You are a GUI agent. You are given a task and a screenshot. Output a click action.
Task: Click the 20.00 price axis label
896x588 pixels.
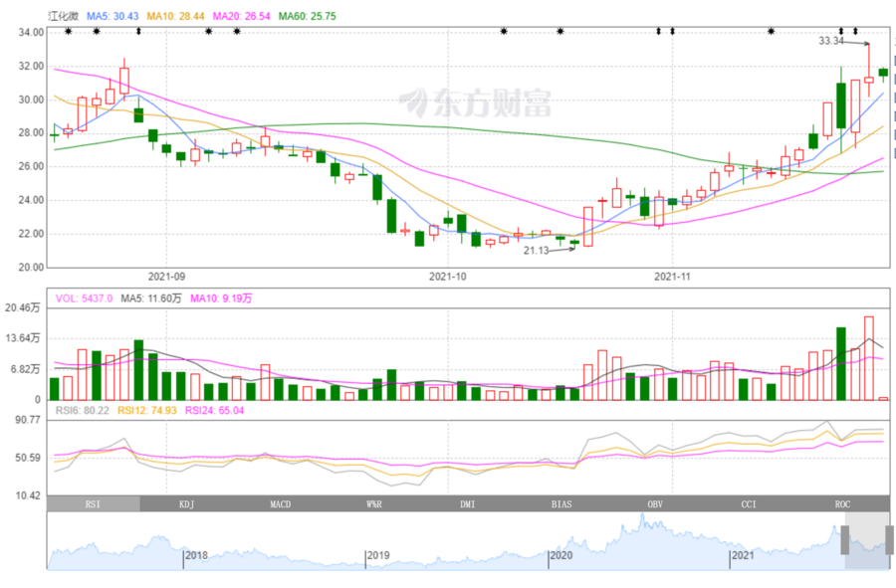coord(31,268)
